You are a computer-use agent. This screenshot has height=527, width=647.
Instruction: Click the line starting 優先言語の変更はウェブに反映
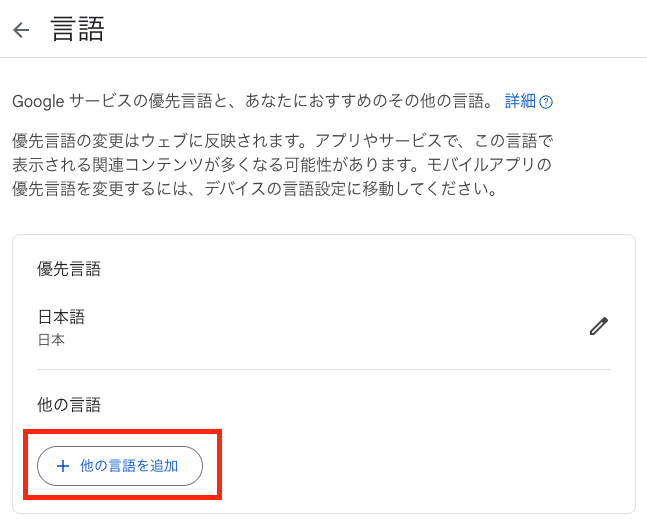point(140,140)
